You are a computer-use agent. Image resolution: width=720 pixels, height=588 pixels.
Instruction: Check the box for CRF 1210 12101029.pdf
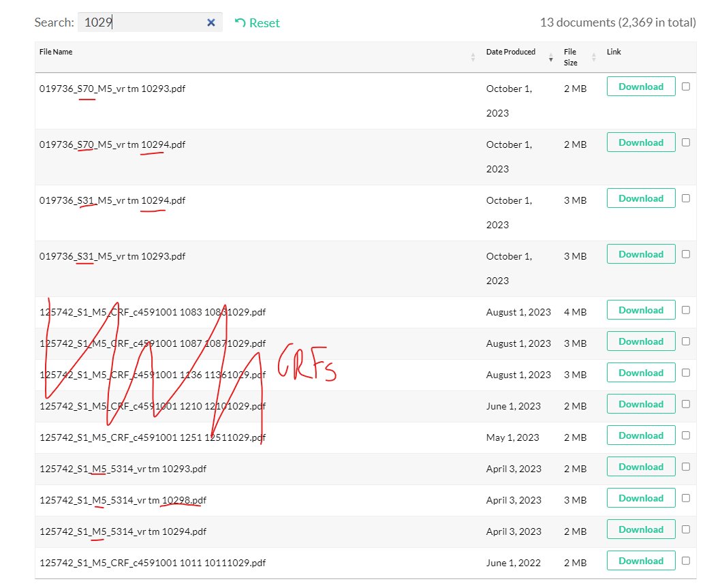[685, 404]
